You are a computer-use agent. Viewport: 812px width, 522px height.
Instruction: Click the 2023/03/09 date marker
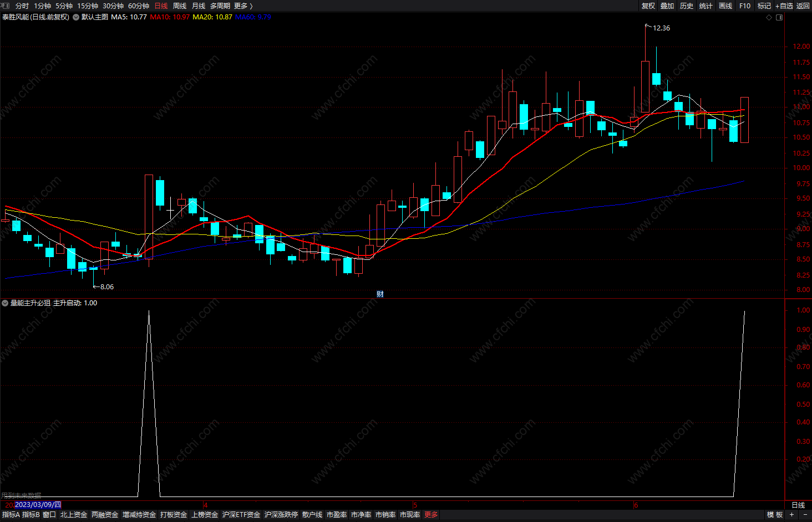[x=38, y=505]
